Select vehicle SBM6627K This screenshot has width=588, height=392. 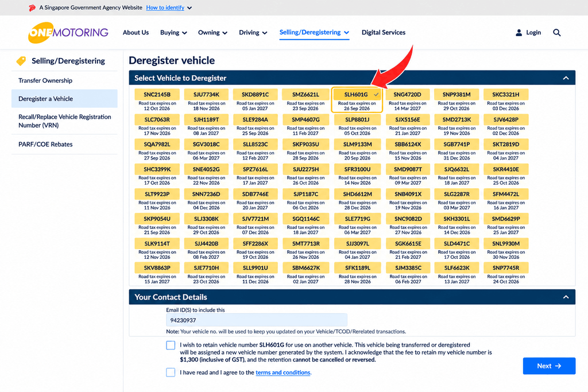point(305,268)
